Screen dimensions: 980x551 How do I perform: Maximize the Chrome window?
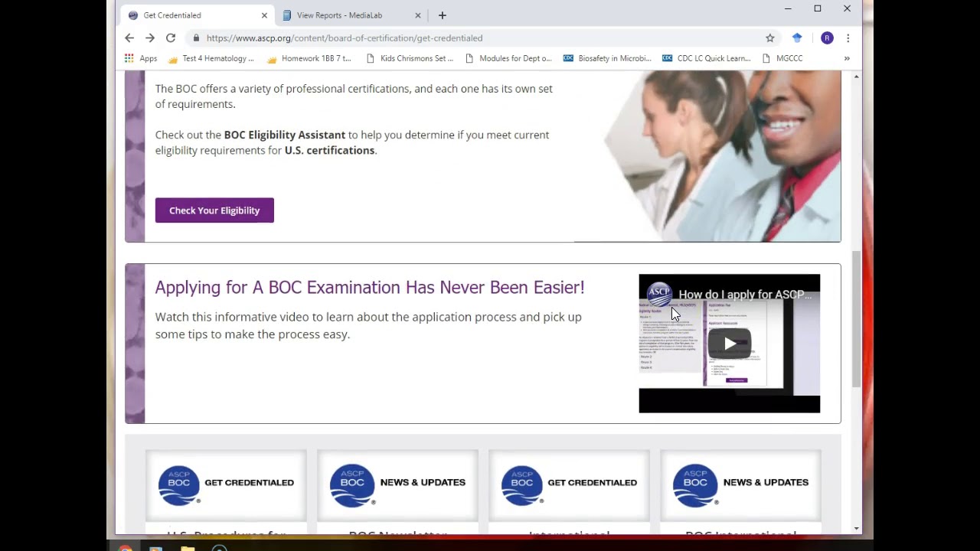pyautogui.click(x=818, y=8)
